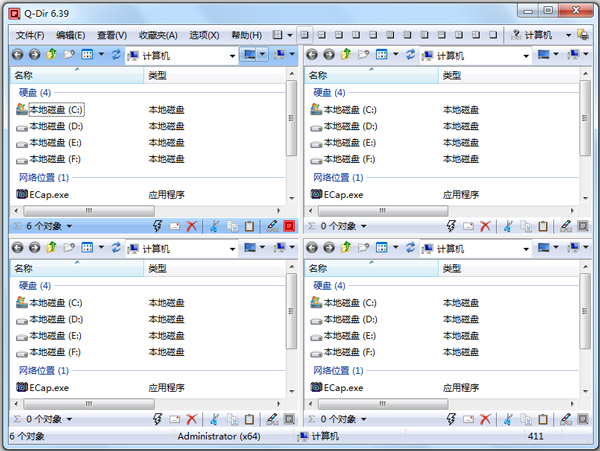Go up one level in the top-right pane
The height and width of the screenshot is (451, 600).
point(346,55)
